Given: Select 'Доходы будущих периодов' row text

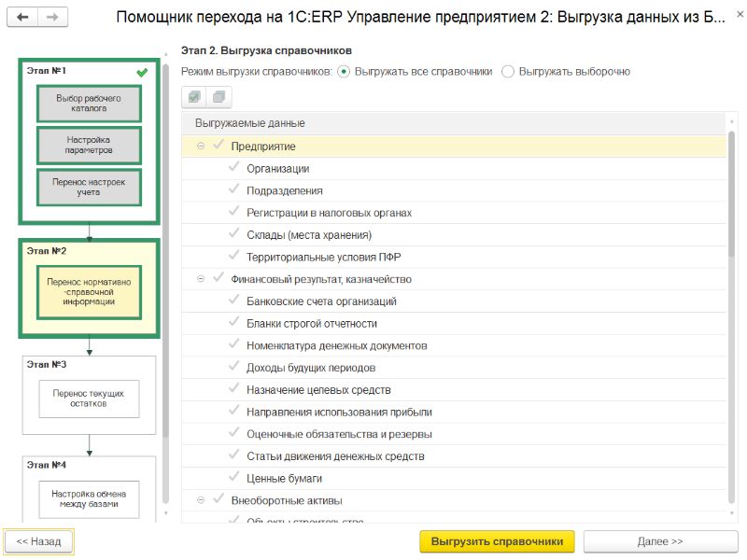Looking at the screenshot, I should click(311, 368).
